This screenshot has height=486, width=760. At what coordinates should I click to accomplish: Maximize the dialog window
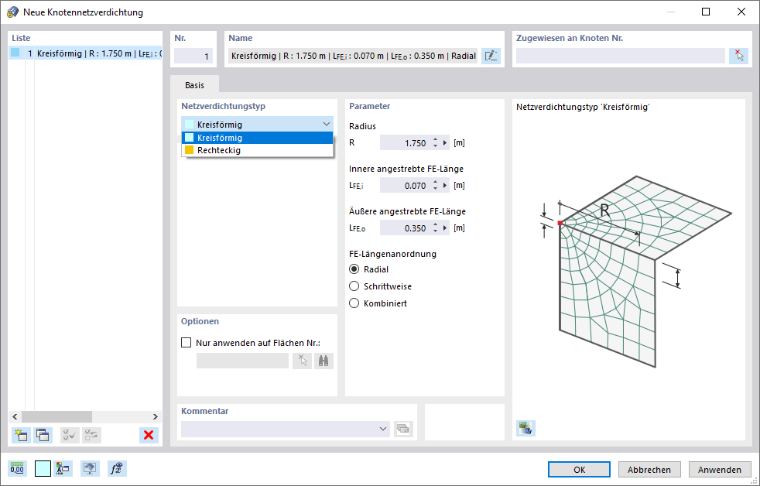[x=706, y=12]
